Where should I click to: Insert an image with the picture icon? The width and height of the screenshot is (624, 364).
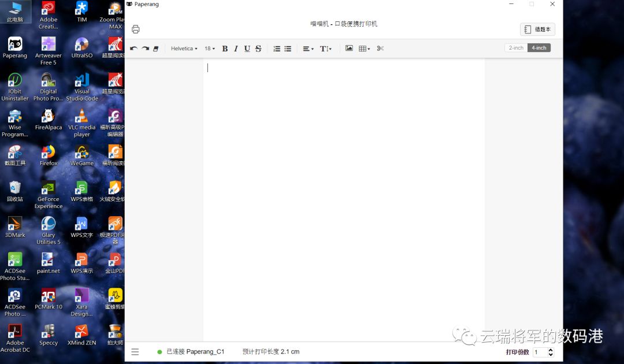pos(349,49)
